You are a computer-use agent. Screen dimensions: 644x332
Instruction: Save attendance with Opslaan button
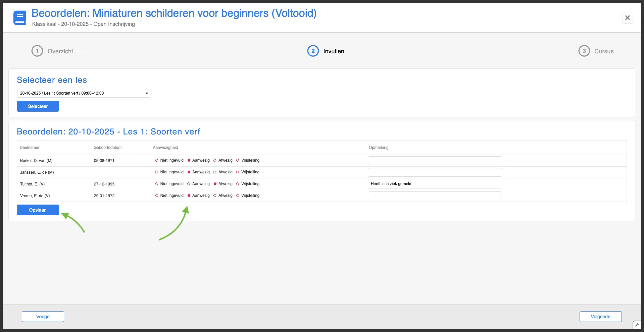click(x=38, y=210)
